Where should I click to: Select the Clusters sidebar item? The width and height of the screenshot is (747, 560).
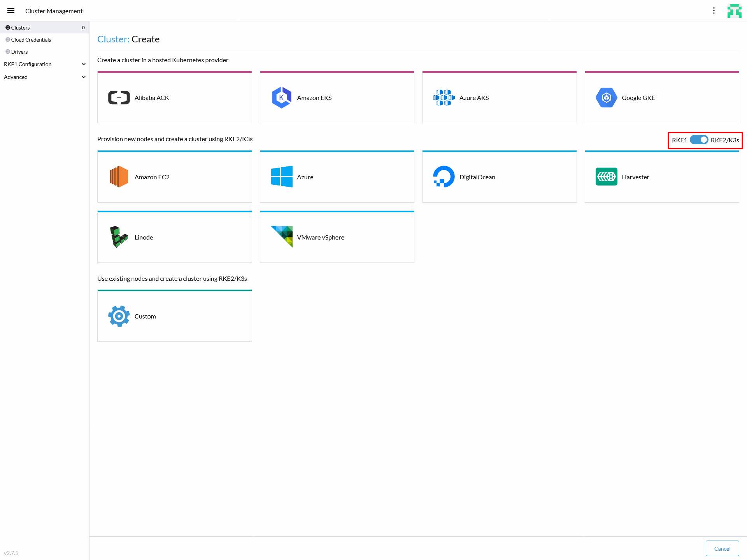point(21,28)
